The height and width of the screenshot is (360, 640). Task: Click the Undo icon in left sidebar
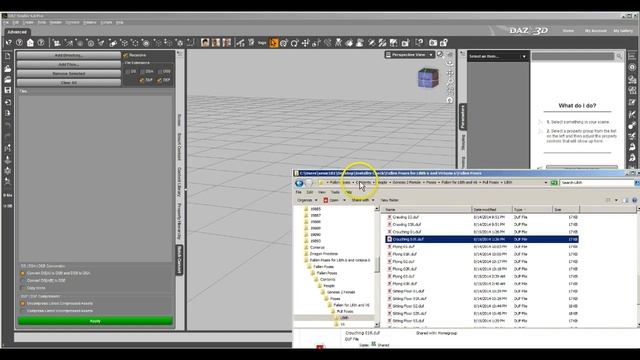coord(8,125)
